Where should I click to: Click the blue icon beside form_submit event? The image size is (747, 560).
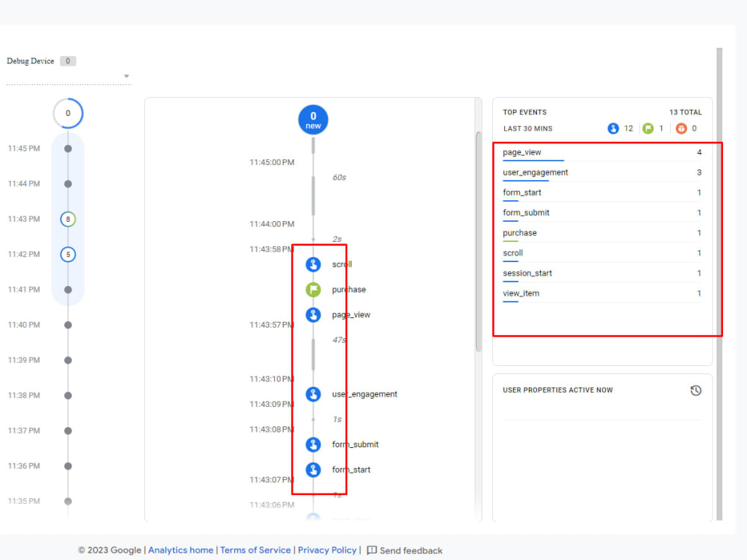(312, 444)
